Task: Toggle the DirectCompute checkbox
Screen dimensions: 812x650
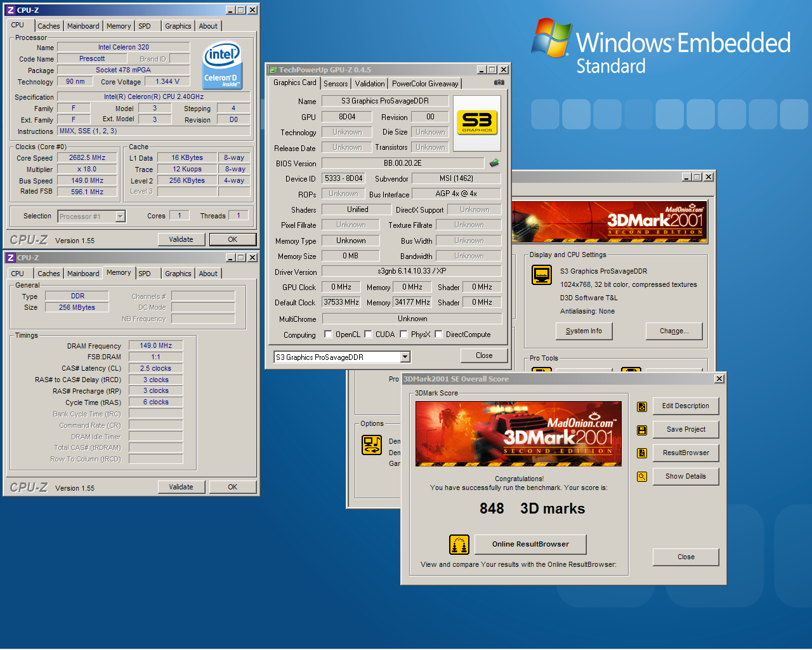Action: pos(438,335)
